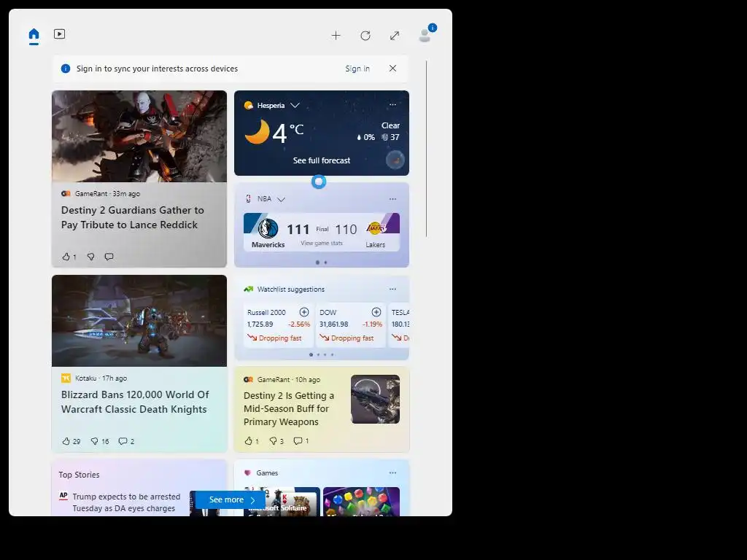This screenshot has height=560, width=747.
Task: Select second page dot in NBA widget
Action: [326, 262]
